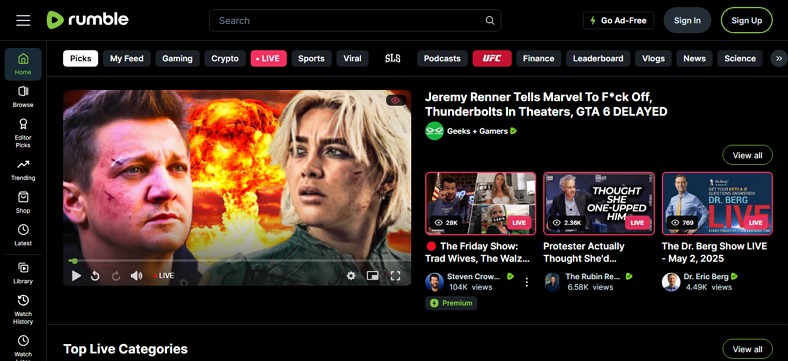This screenshot has width=788, height=361.
Task: Open the Dr. Berg Show thumbnail
Action: click(x=717, y=204)
